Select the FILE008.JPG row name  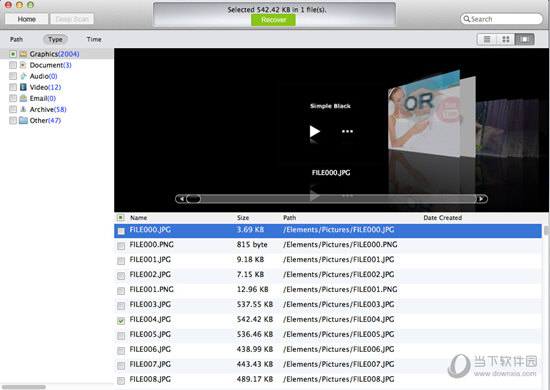pos(150,379)
